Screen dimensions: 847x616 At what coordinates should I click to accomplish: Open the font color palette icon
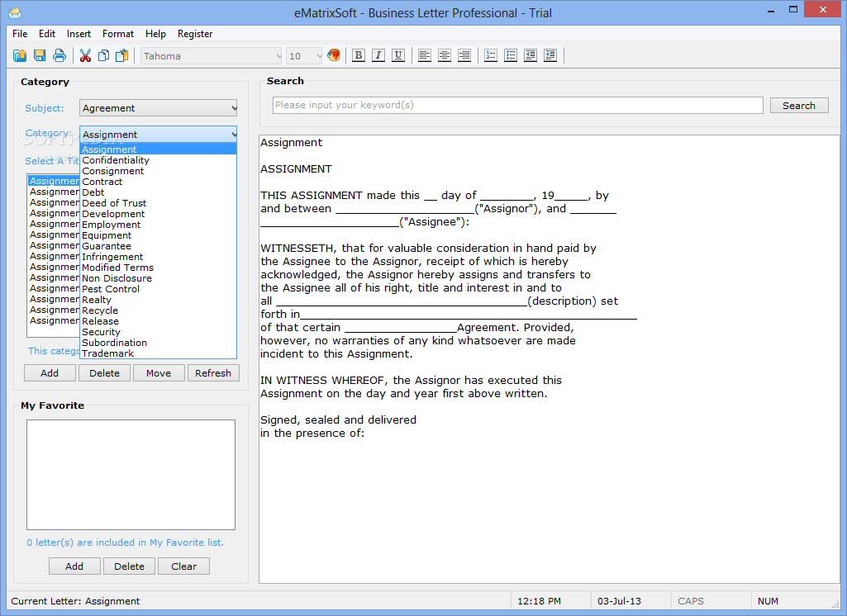point(334,55)
